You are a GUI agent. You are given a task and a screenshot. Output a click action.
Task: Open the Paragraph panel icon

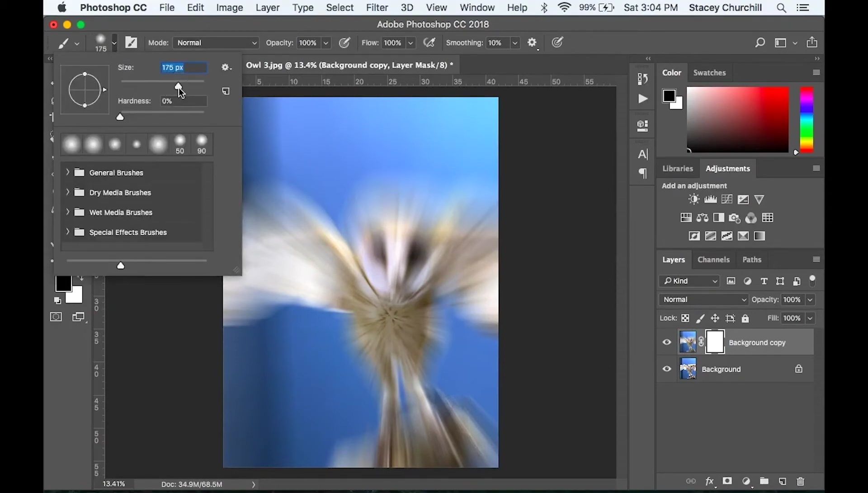pos(642,173)
